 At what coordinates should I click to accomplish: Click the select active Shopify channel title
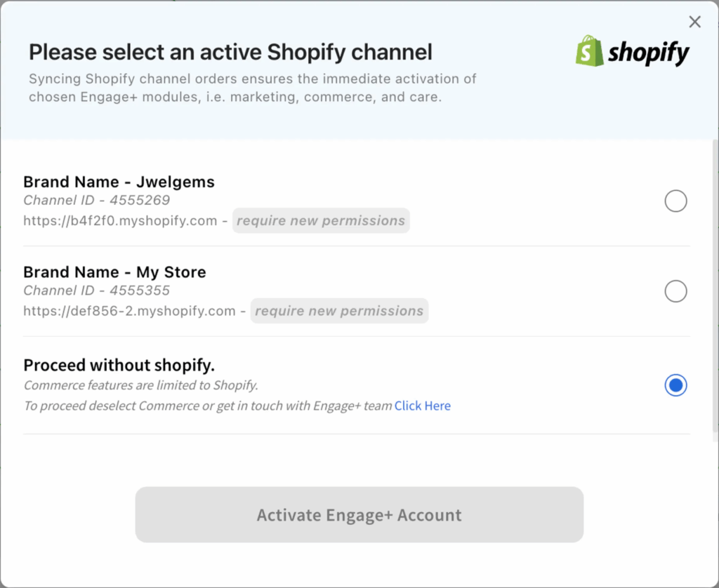230,52
